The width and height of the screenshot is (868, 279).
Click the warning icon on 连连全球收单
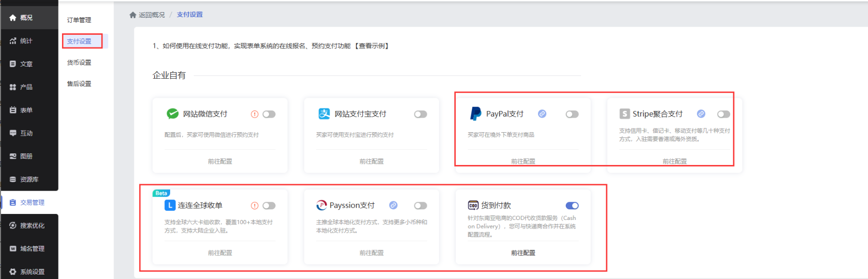255,206
